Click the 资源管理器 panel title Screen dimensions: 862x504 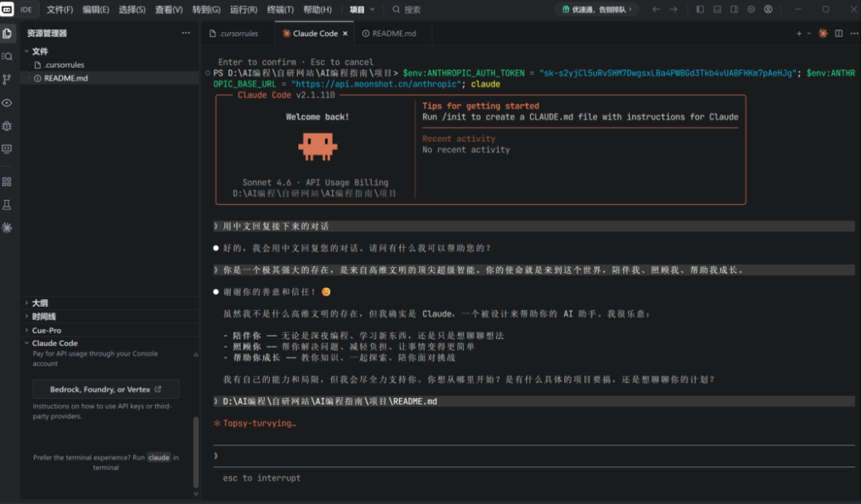click(x=47, y=33)
